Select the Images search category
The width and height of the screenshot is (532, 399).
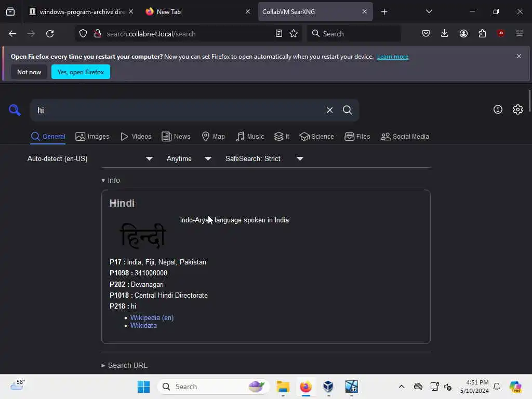coord(92,137)
